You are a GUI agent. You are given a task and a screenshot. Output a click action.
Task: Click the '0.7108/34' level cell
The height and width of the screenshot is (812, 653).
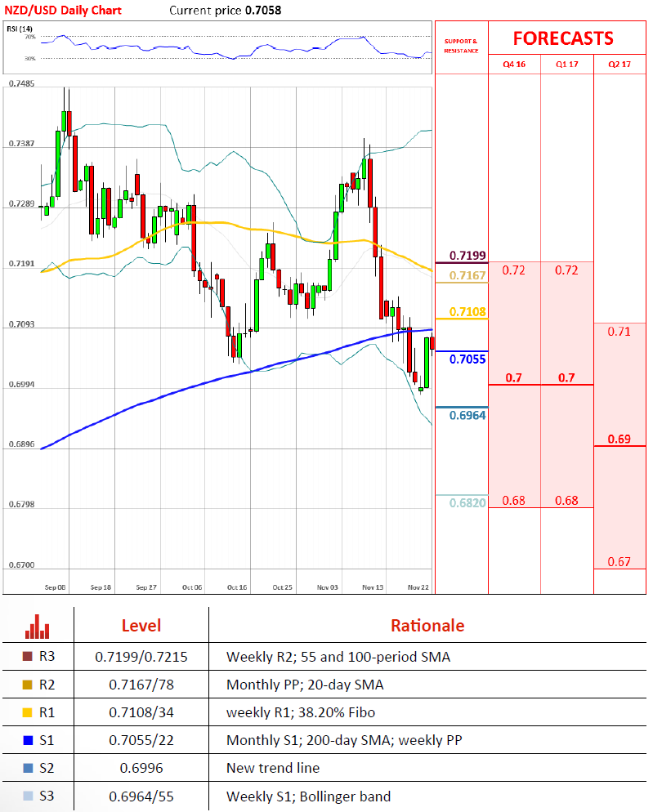[141, 712]
